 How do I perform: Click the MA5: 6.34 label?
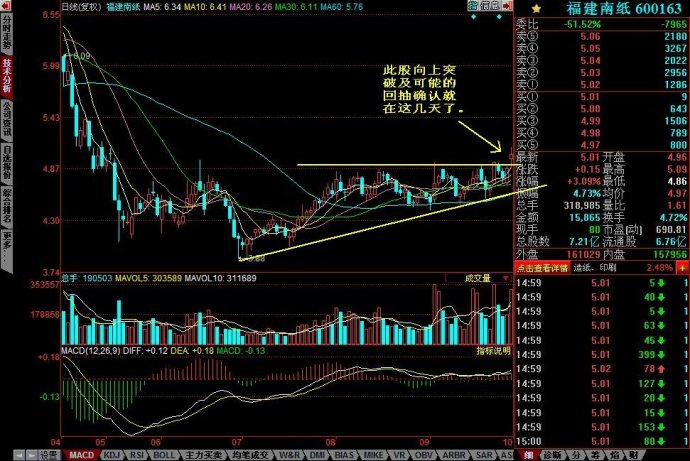(x=162, y=7)
